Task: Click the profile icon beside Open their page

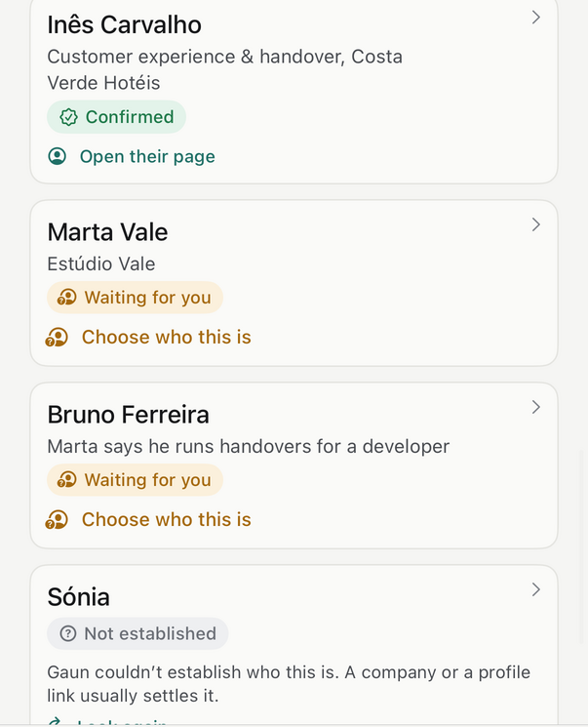Action: click(x=57, y=156)
